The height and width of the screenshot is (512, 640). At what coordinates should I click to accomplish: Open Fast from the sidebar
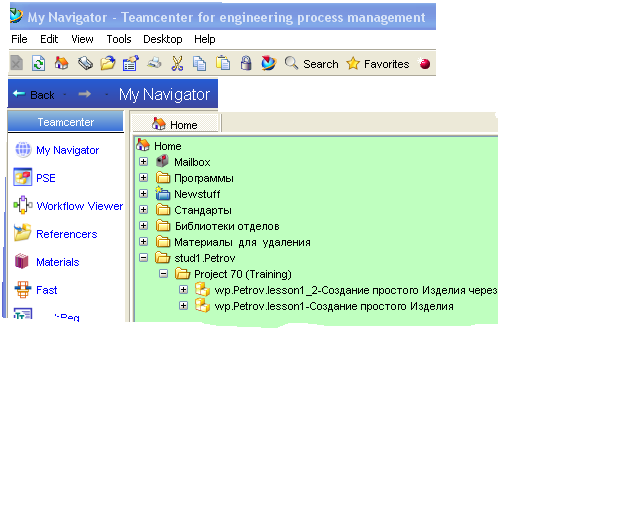pyautogui.click(x=47, y=290)
